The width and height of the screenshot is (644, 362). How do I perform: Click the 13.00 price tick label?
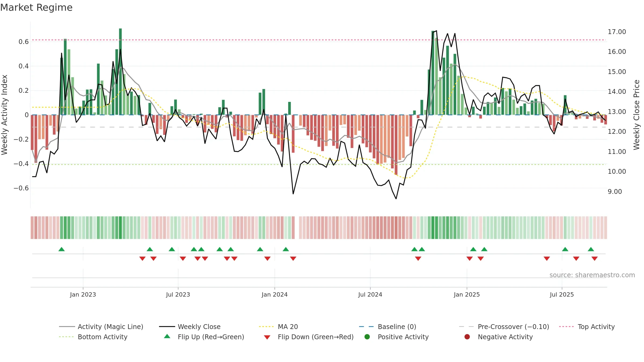coord(617,112)
